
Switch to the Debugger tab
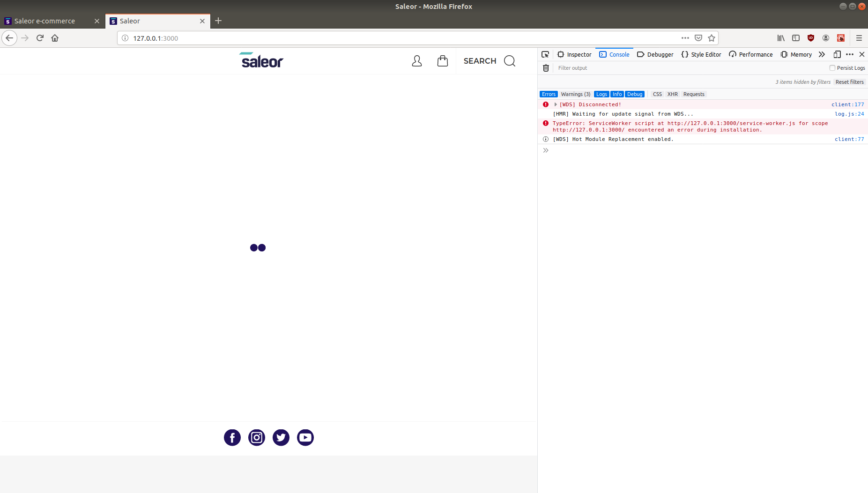pos(655,54)
